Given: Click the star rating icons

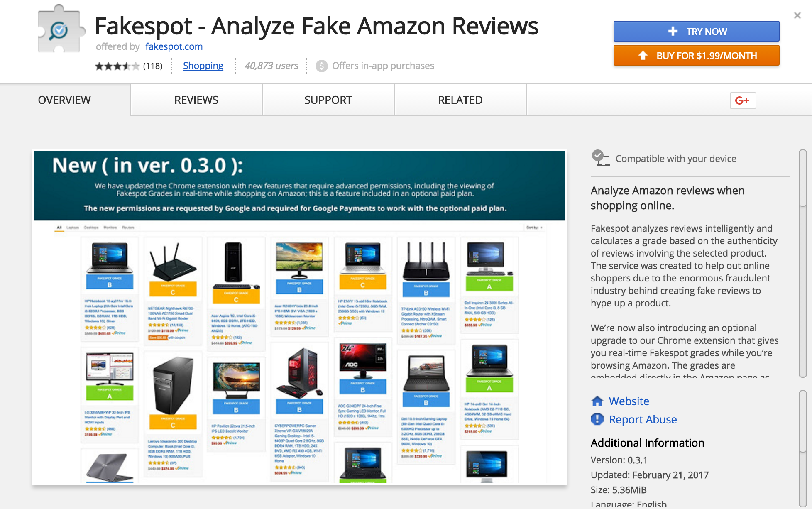Looking at the screenshot, I should point(117,66).
